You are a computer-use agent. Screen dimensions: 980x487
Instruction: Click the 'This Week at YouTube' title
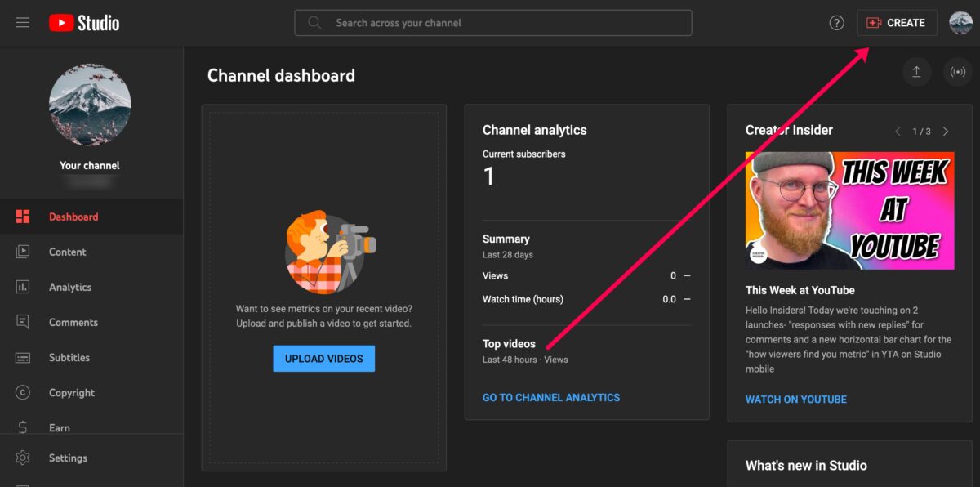click(x=800, y=290)
